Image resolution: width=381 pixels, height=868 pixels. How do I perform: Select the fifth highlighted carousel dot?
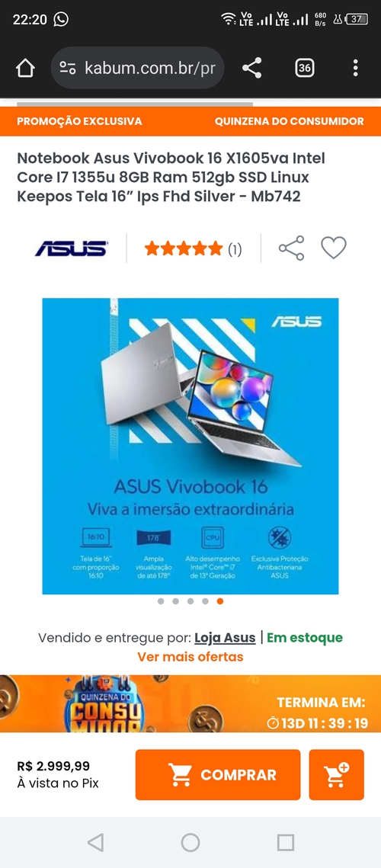click(220, 601)
